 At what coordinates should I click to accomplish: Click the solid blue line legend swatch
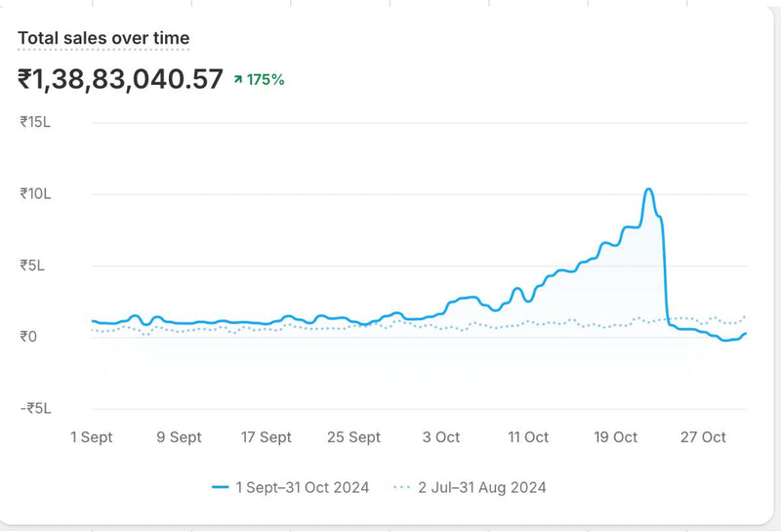tap(221, 487)
